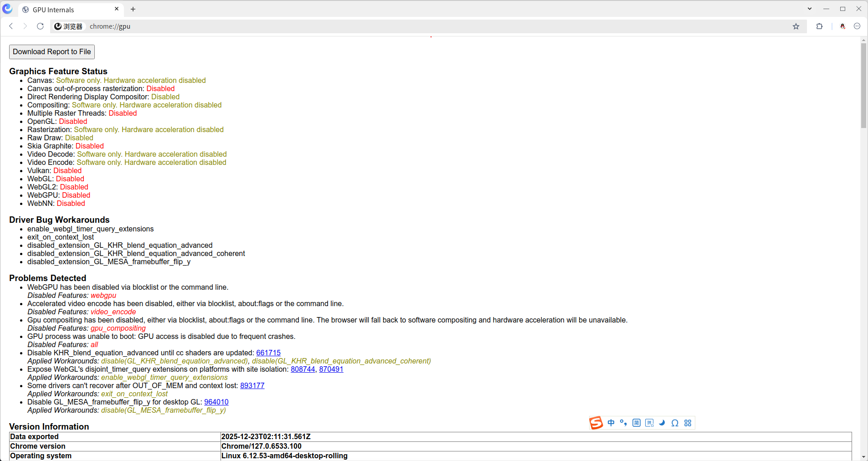
Task: Click the Sogou input method logo
Action: (596, 423)
